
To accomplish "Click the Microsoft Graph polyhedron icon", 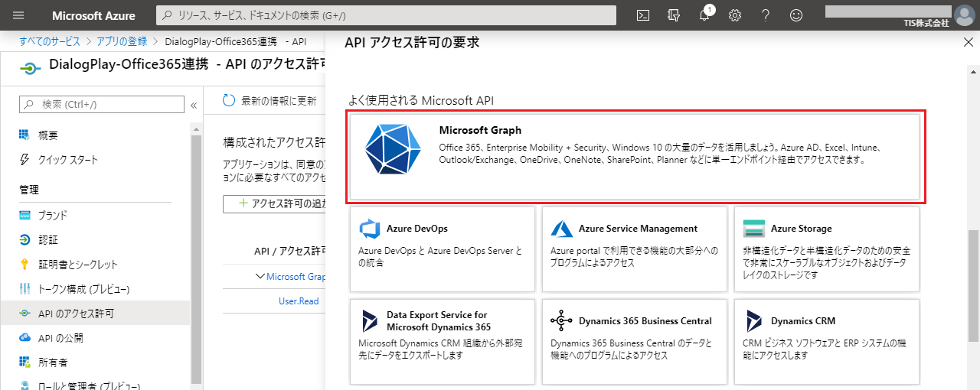I will (393, 148).
